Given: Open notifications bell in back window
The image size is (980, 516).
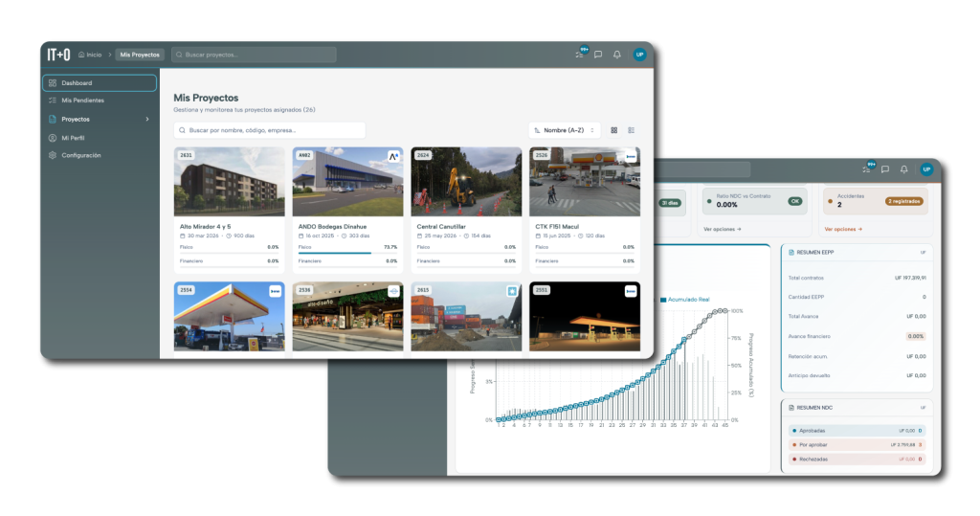Looking at the screenshot, I should (903, 169).
